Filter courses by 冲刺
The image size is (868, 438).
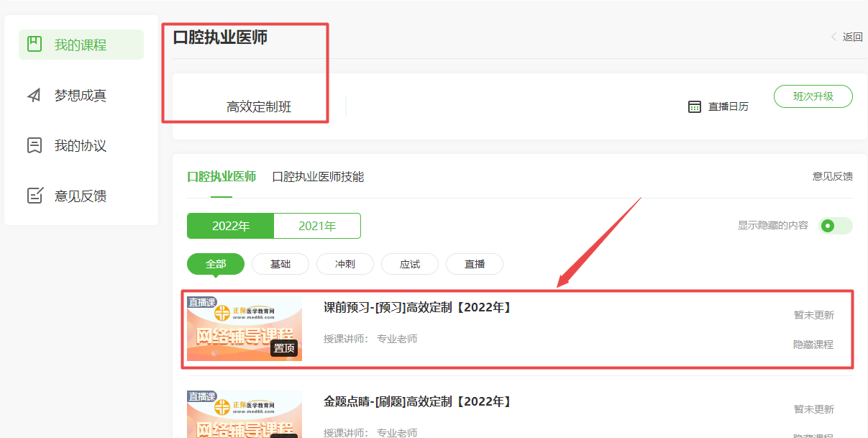(345, 264)
